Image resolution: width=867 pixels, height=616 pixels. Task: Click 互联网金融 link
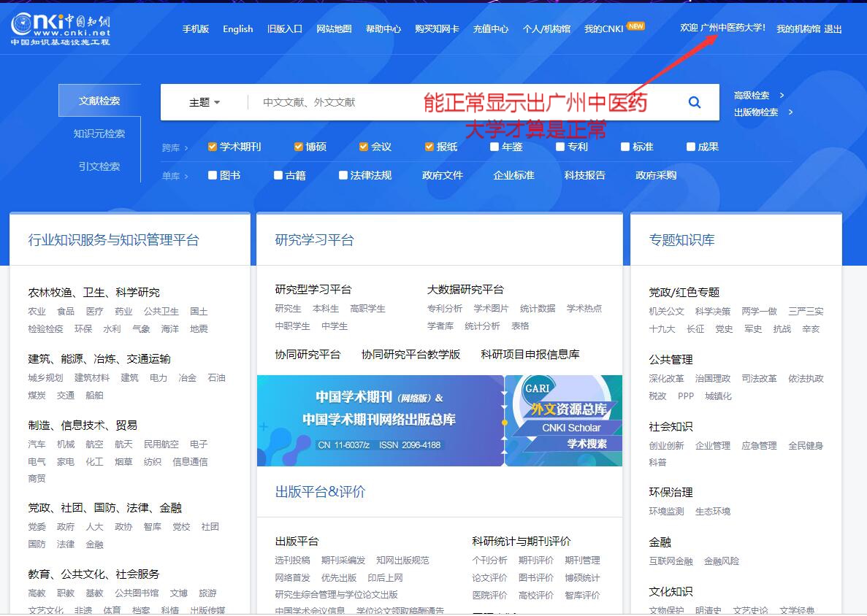point(671,561)
